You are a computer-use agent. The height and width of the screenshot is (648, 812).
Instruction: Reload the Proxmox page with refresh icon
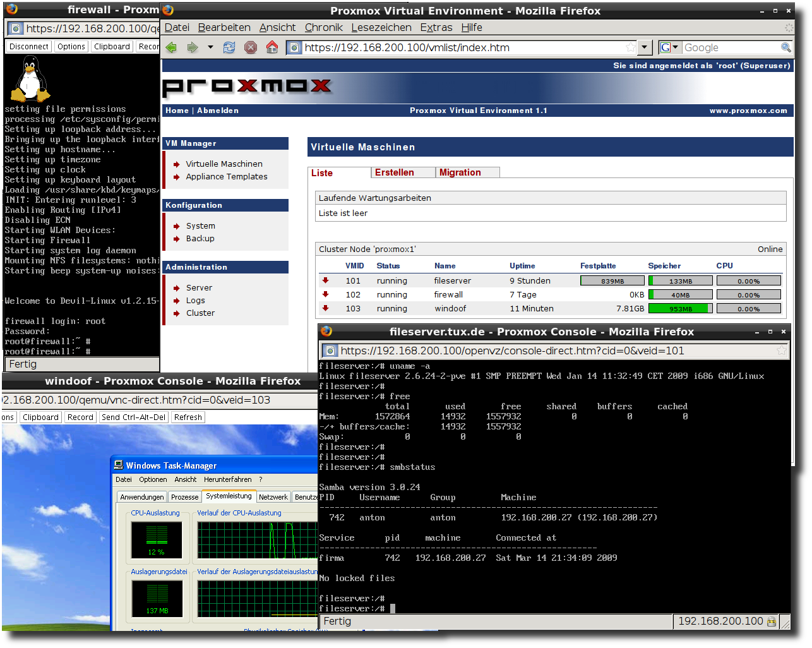coord(229,47)
